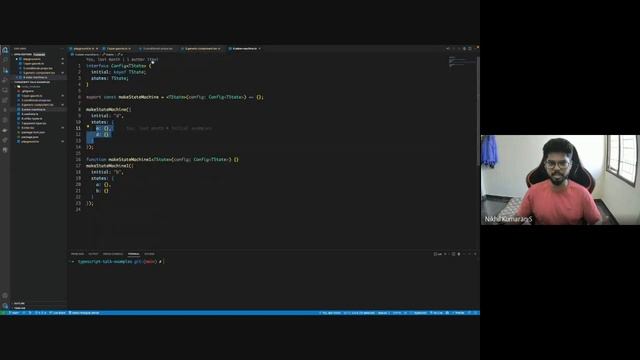
Task: Click the git blame text in status bar
Action: click(331, 313)
